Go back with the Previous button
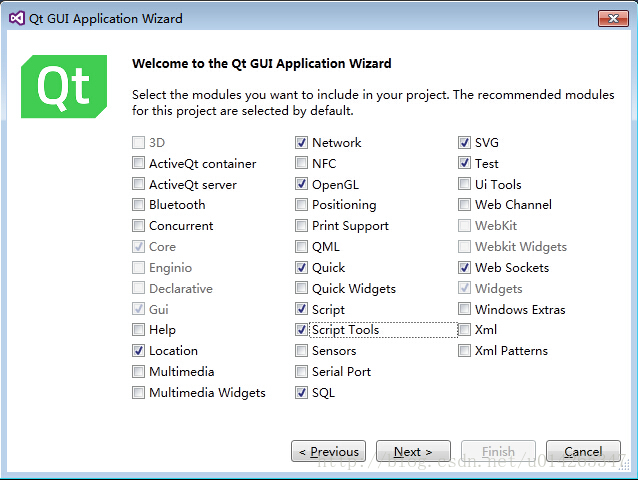This screenshot has height=481, width=638. (328, 451)
